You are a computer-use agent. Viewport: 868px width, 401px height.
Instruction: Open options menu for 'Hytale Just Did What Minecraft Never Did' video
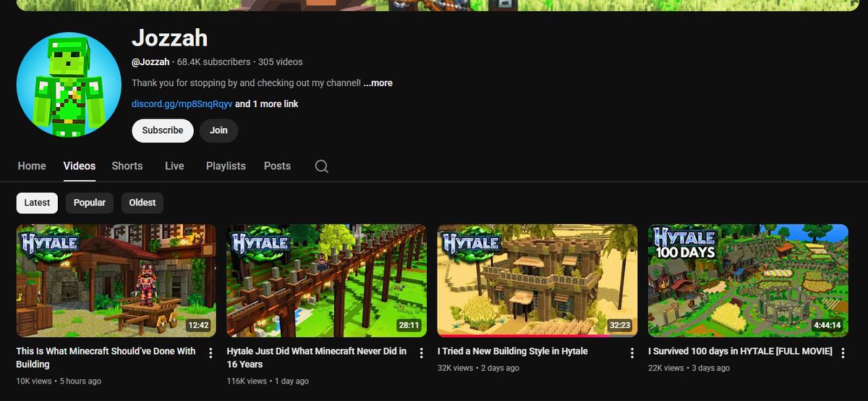pos(421,353)
